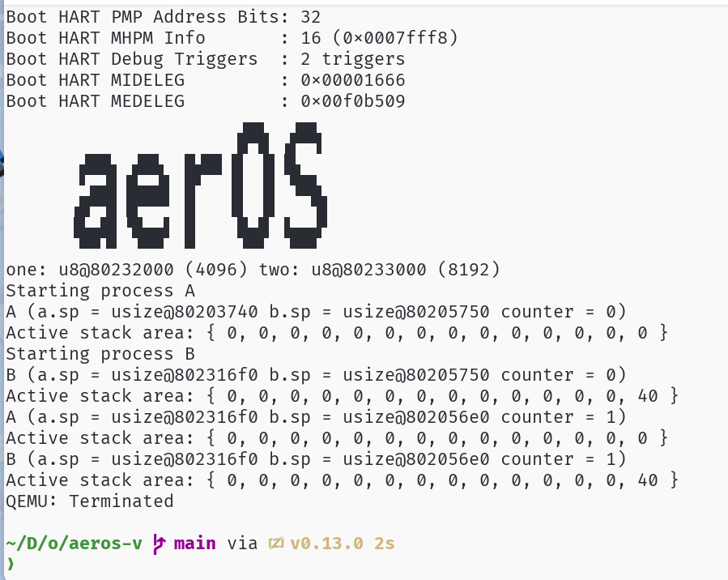
Task: Click the PMP Address Bits value 32
Action: click(x=311, y=17)
